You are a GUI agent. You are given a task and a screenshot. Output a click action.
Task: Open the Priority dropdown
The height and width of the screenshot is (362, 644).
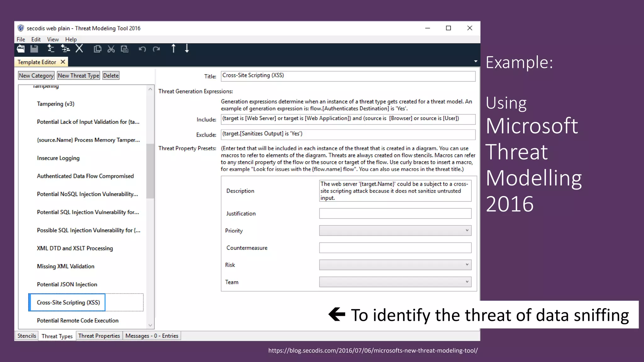(395, 230)
